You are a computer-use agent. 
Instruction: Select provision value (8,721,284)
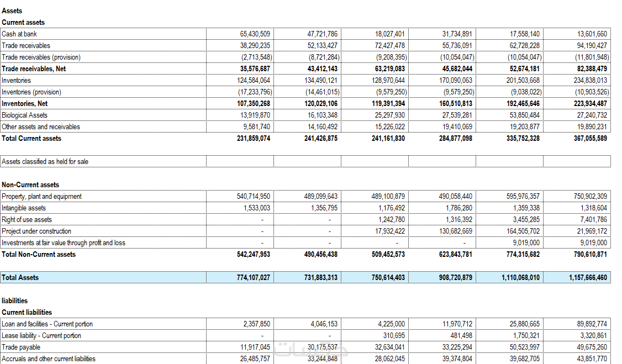324,57
